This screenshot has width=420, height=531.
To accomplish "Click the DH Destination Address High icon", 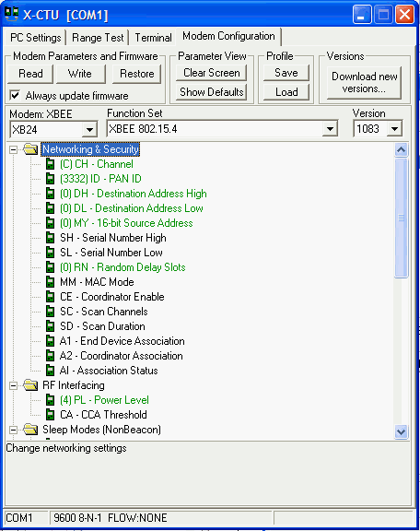I will pos(50,194).
